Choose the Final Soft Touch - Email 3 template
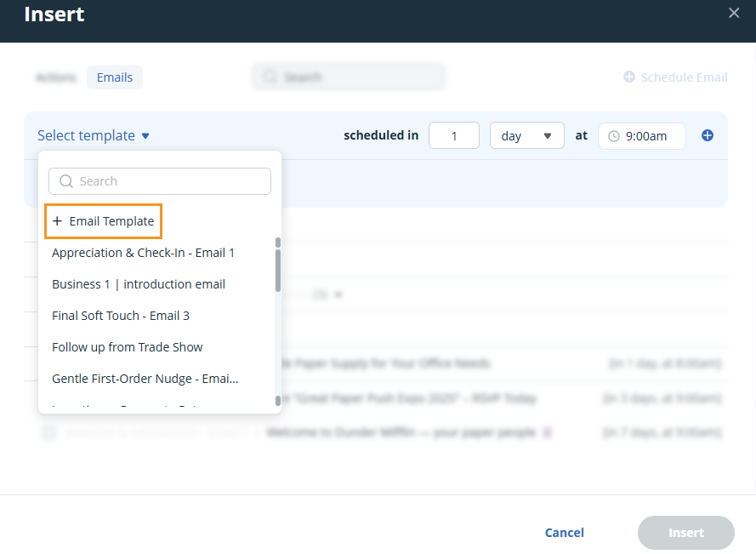The image size is (756, 554). (x=120, y=315)
